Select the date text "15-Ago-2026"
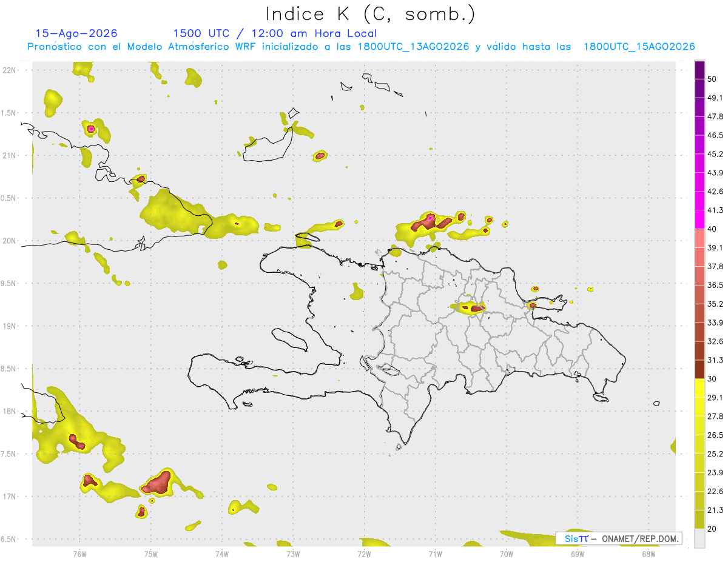Viewport: 728px width, 562px height. pyautogui.click(x=76, y=33)
